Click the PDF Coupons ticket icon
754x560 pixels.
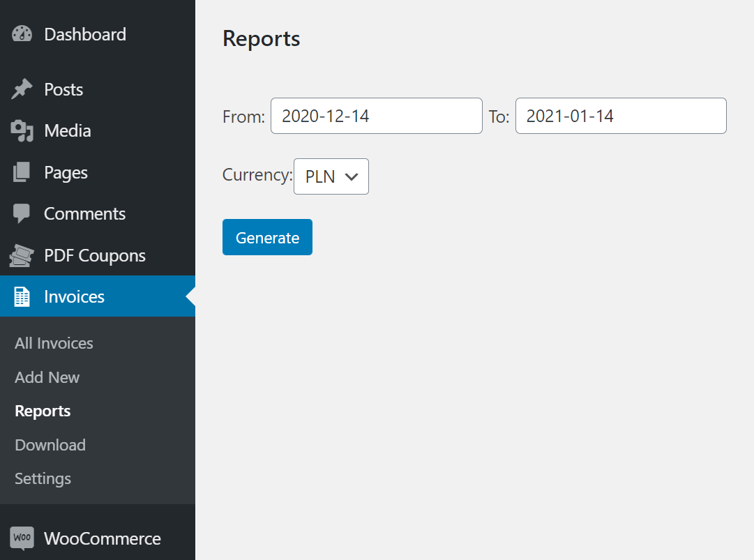click(x=21, y=255)
